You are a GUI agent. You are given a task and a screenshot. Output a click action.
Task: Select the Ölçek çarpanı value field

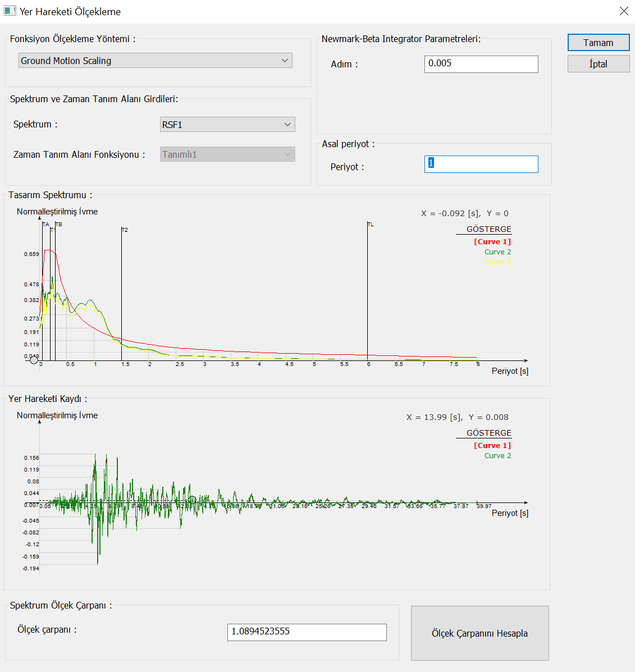307,632
